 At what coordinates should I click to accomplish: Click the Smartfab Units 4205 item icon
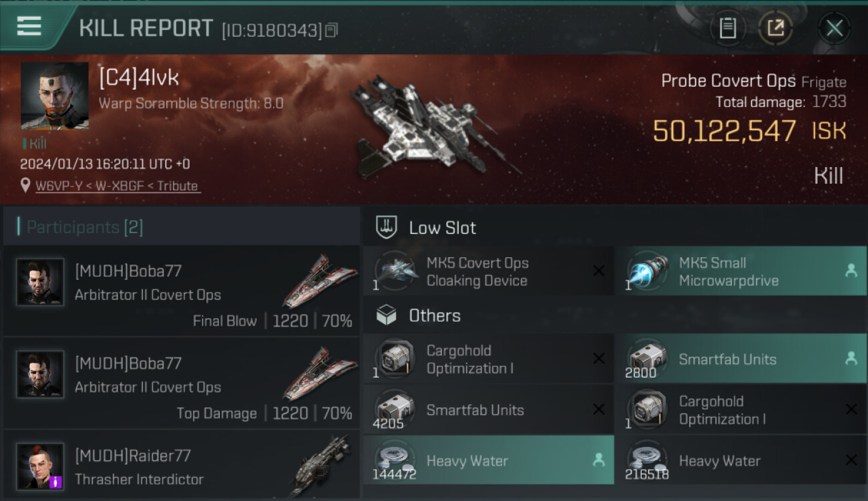tap(395, 409)
